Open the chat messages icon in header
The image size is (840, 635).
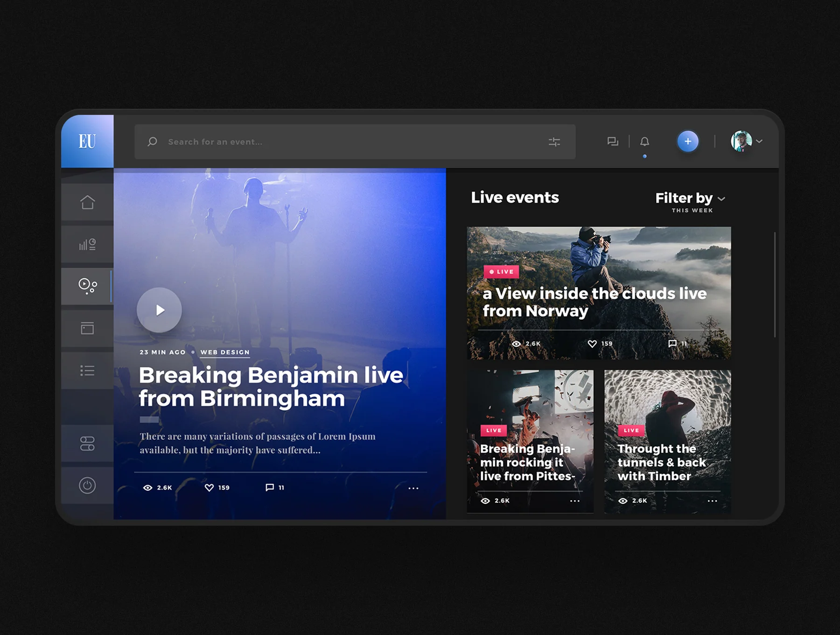coord(613,141)
